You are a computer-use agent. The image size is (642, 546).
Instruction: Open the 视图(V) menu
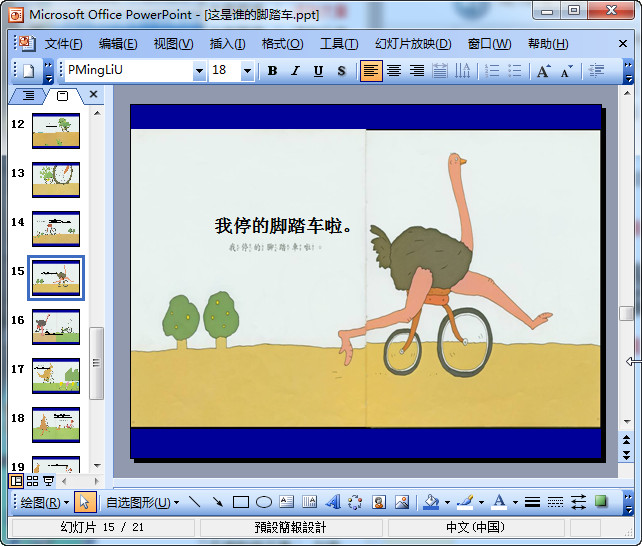[x=173, y=44]
